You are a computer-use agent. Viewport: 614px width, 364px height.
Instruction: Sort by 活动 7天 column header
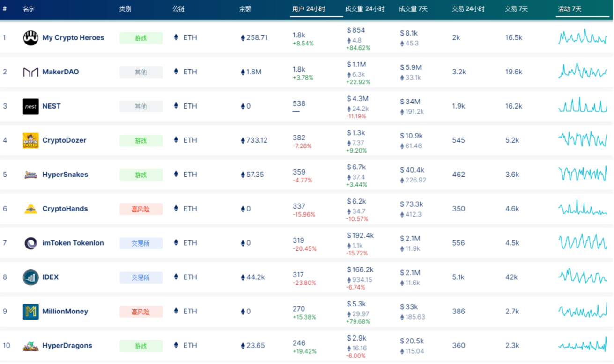coord(570,9)
